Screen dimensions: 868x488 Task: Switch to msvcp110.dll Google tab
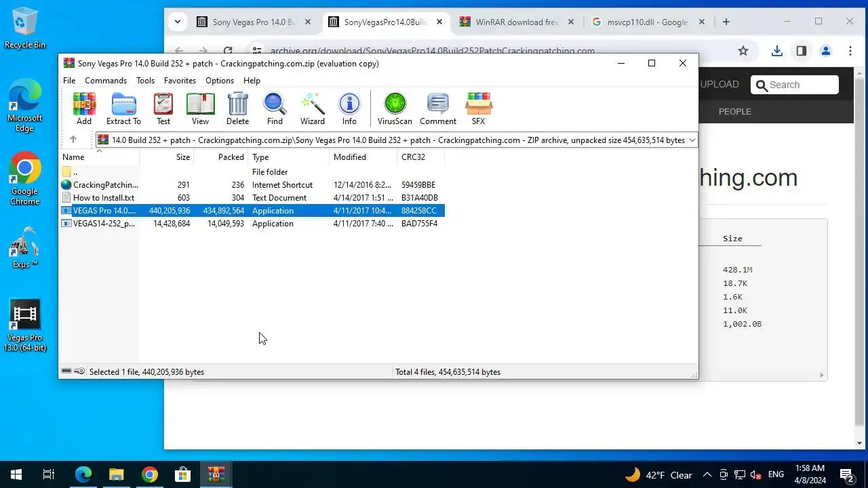tap(648, 22)
